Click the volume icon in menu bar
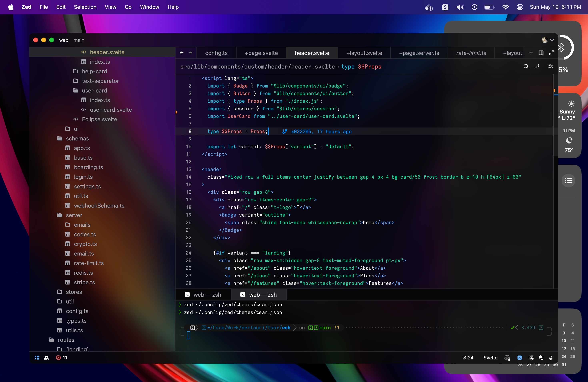588x382 pixels. coord(460,7)
